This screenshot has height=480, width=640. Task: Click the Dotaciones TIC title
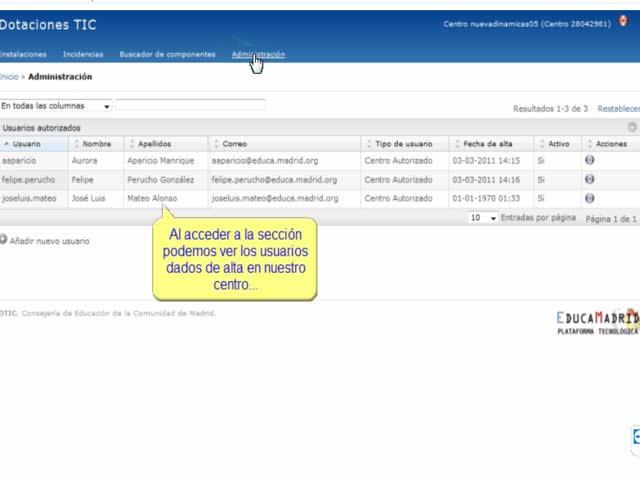tap(48, 25)
